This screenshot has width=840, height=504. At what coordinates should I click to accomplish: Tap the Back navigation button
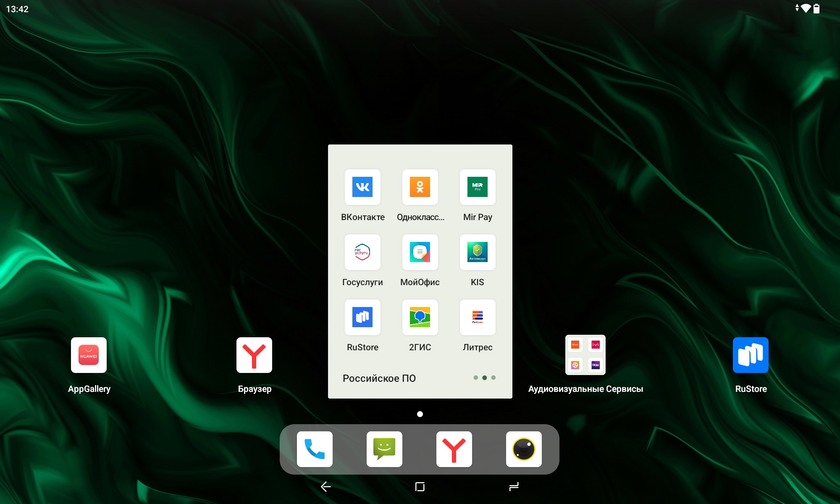click(326, 487)
